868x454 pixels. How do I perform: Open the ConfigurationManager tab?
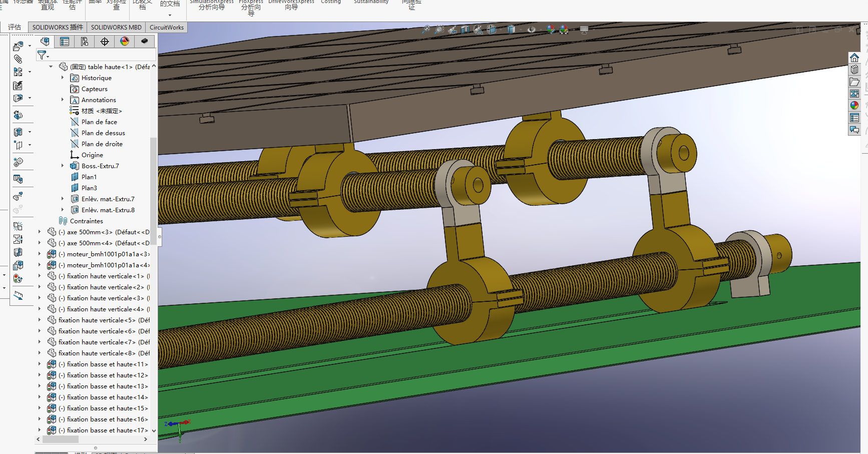85,42
